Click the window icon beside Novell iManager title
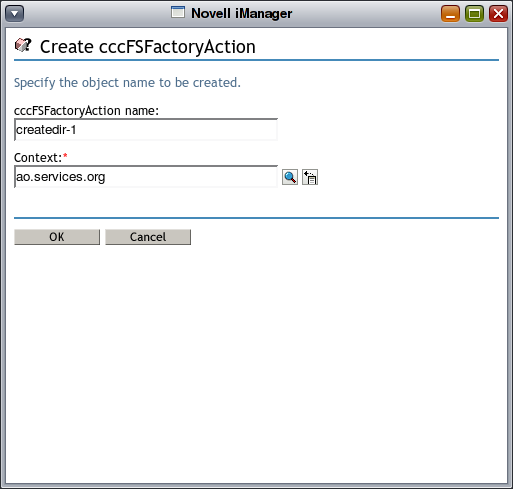The height and width of the screenshot is (489, 513). 178,12
